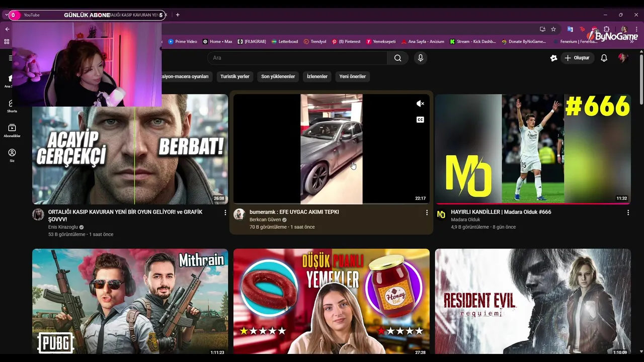Viewport: 644px width, 362px height.
Task: Select the Son yüklenenler filter chip
Action: point(278,76)
